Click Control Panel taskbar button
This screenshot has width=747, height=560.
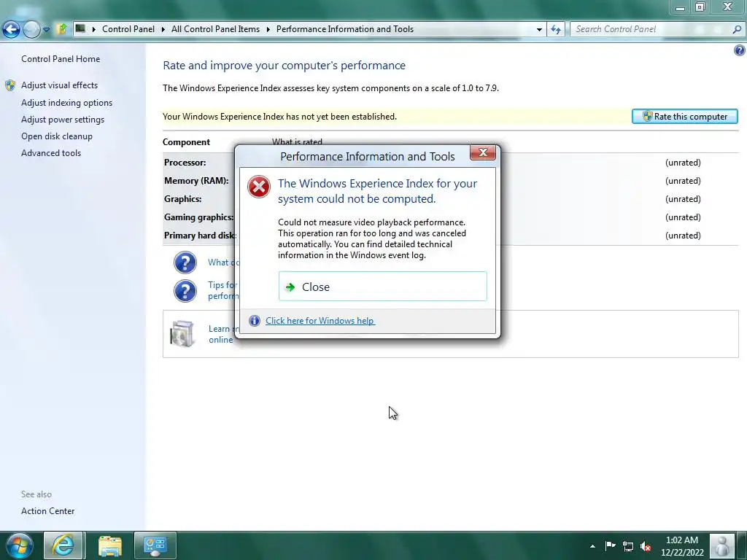(155, 545)
